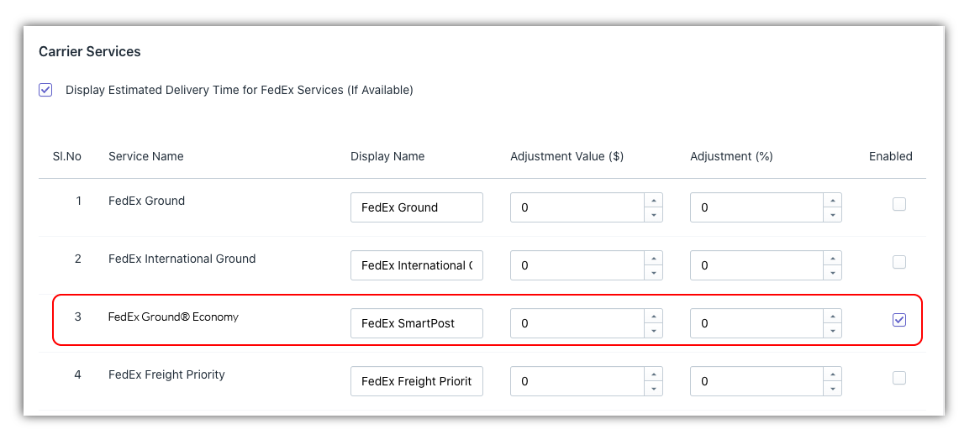Uncheck Display Estimated Delivery Time checkbox
The image size is (980, 445).
[45, 90]
